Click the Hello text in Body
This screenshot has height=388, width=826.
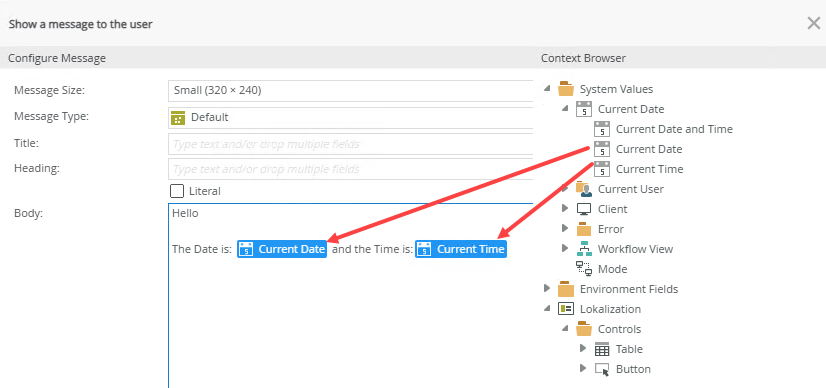pyautogui.click(x=185, y=213)
